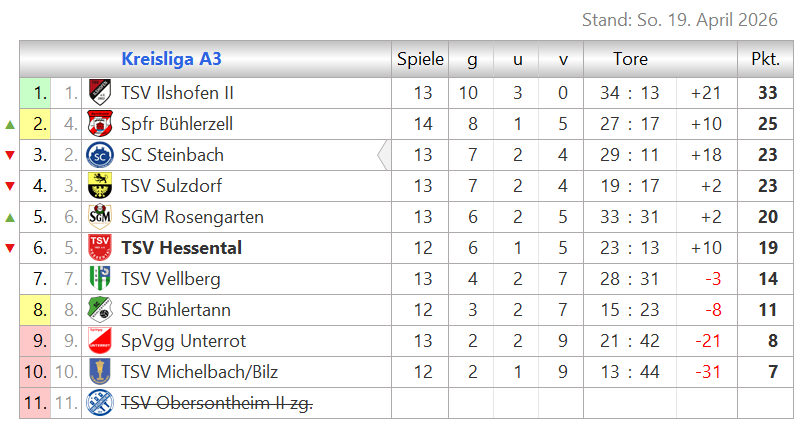
Task: Click the Spfr Bühlerzell club crest
Action: 98,124
